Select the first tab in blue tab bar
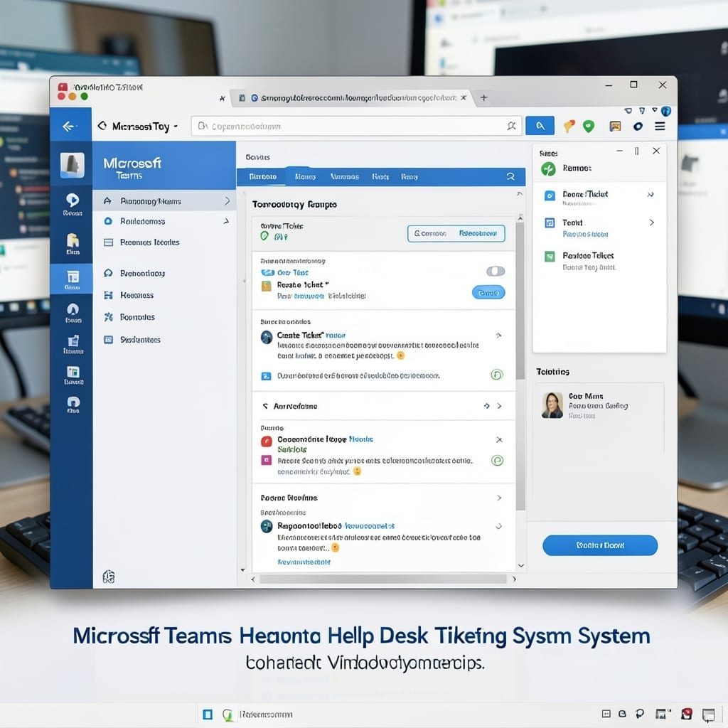The height and width of the screenshot is (728, 728). click(263, 176)
